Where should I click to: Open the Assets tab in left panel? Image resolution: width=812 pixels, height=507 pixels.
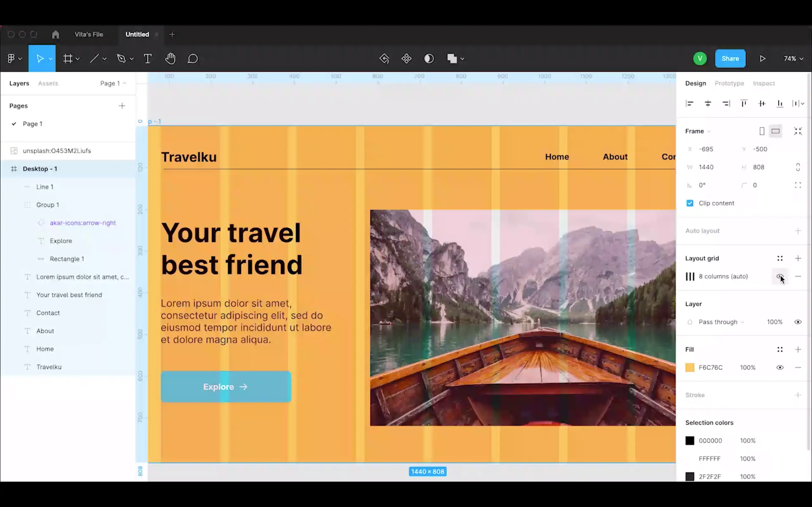tap(48, 83)
